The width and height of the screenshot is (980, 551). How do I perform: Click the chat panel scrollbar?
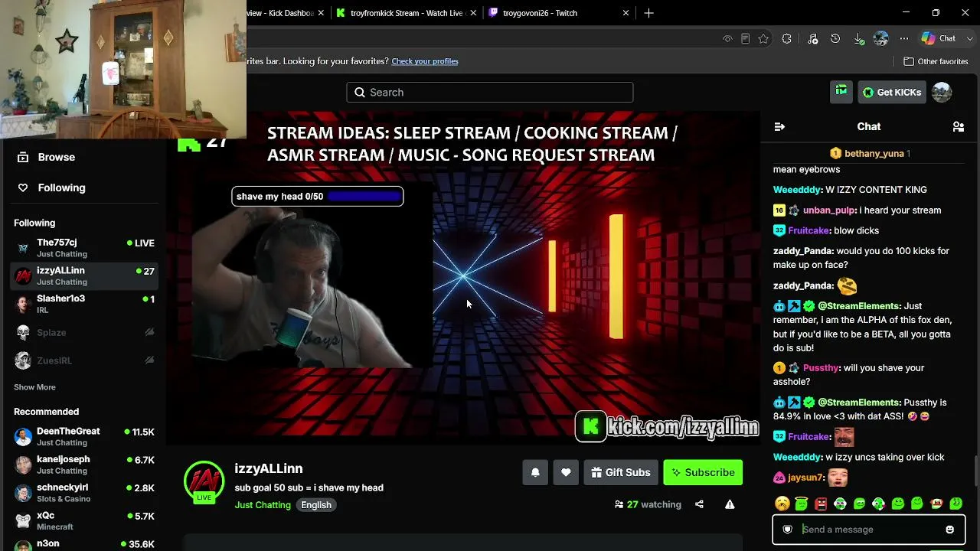click(x=975, y=470)
